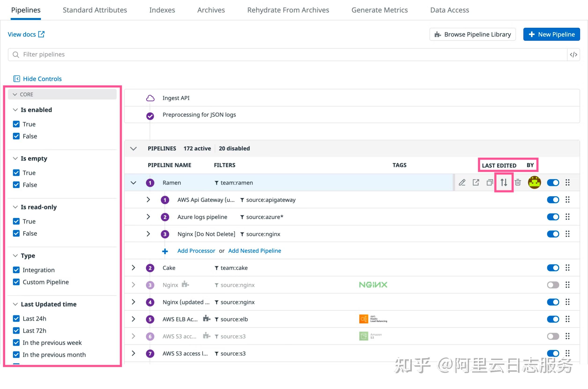Image resolution: width=588 pixels, height=389 pixels.
Task: Click the clone icon for Ramen pipeline
Action: (490, 183)
